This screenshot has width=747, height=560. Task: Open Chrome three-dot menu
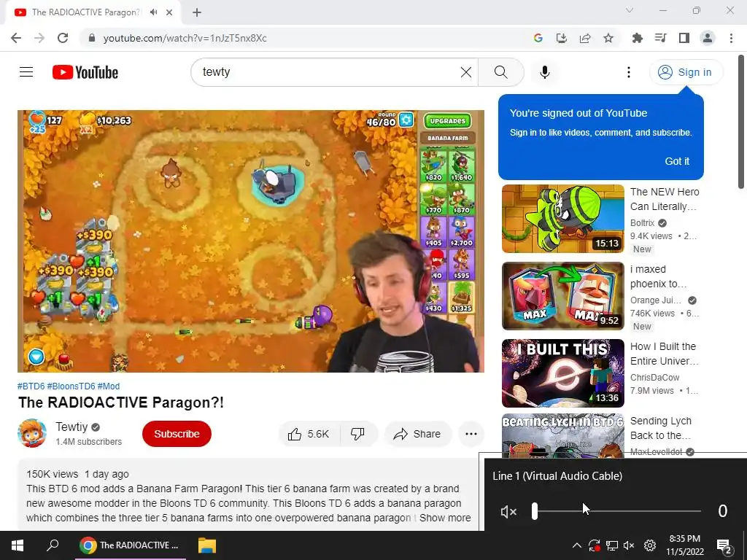click(x=731, y=38)
